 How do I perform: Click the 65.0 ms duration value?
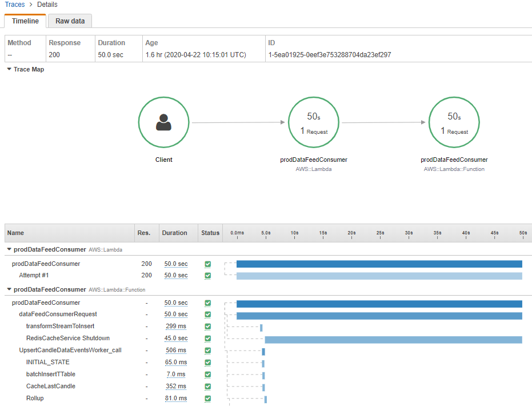click(x=176, y=362)
